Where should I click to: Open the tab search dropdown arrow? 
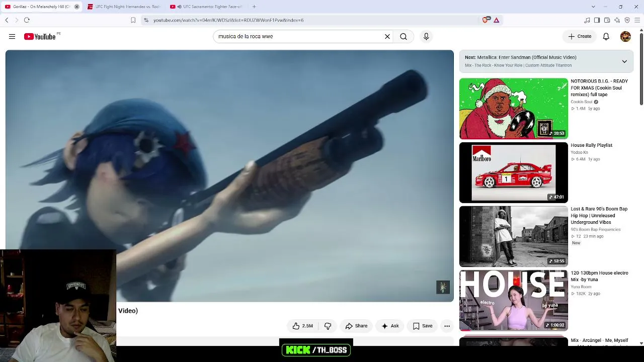pos(593,7)
